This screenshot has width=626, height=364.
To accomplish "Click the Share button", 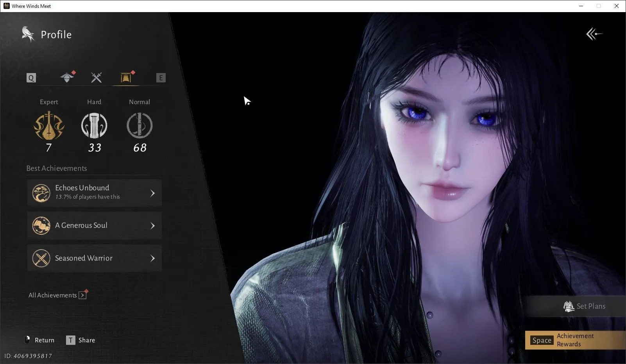I will click(x=80, y=340).
